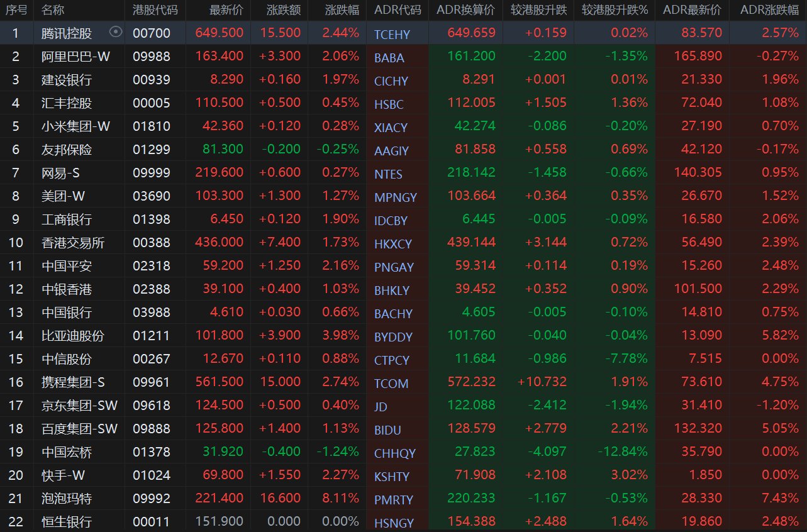Click the JD ADR code
Screen dimensions: 807x532
click(381, 407)
